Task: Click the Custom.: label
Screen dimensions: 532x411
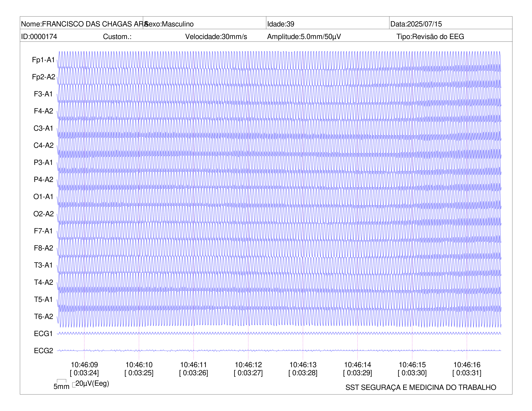Action: pyautogui.click(x=117, y=37)
